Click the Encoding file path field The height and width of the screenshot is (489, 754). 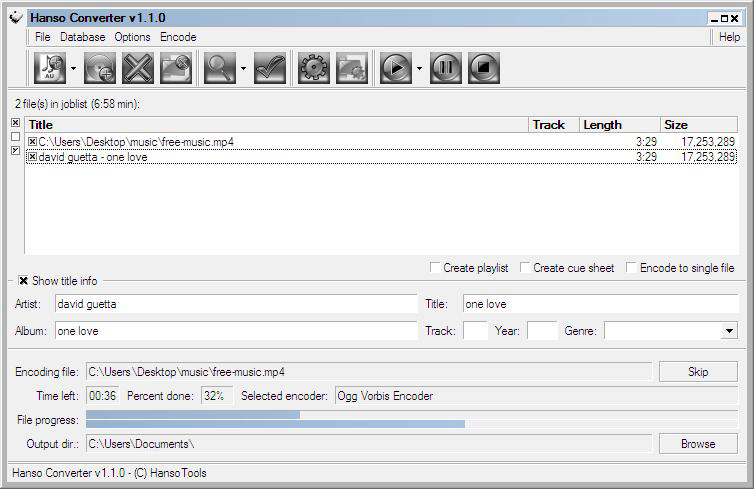pyautogui.click(x=369, y=372)
